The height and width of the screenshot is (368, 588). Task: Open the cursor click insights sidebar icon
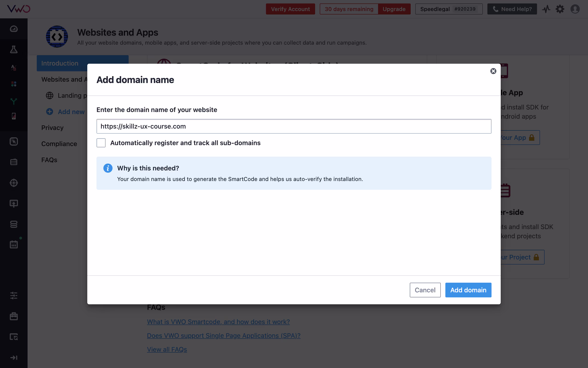14,141
